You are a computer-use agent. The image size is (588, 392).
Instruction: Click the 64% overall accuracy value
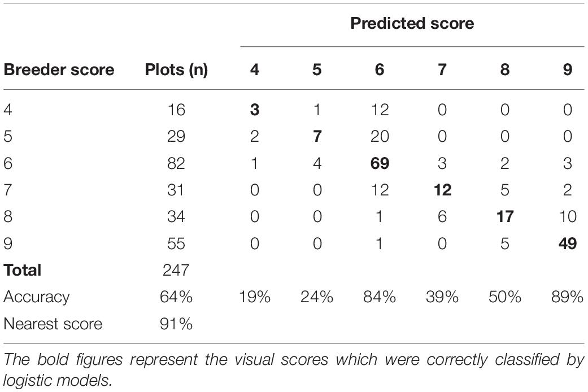(x=176, y=297)
